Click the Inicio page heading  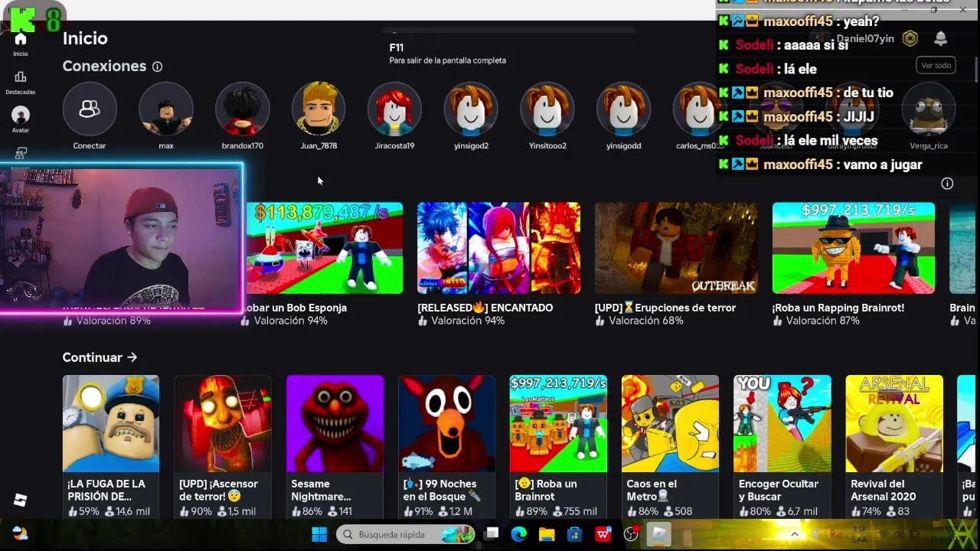(85, 38)
